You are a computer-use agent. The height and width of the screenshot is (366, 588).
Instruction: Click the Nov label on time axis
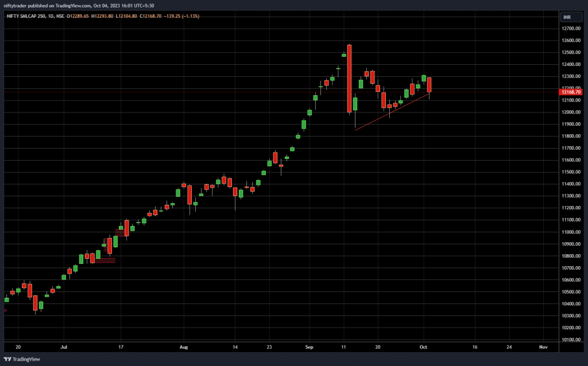click(x=543, y=347)
